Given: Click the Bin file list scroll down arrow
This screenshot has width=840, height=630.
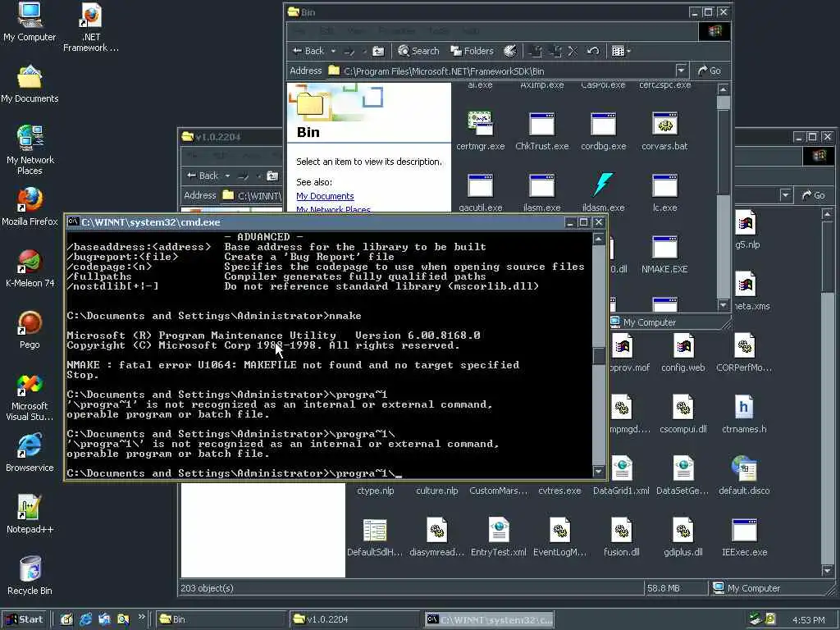Looking at the screenshot, I should [x=724, y=305].
